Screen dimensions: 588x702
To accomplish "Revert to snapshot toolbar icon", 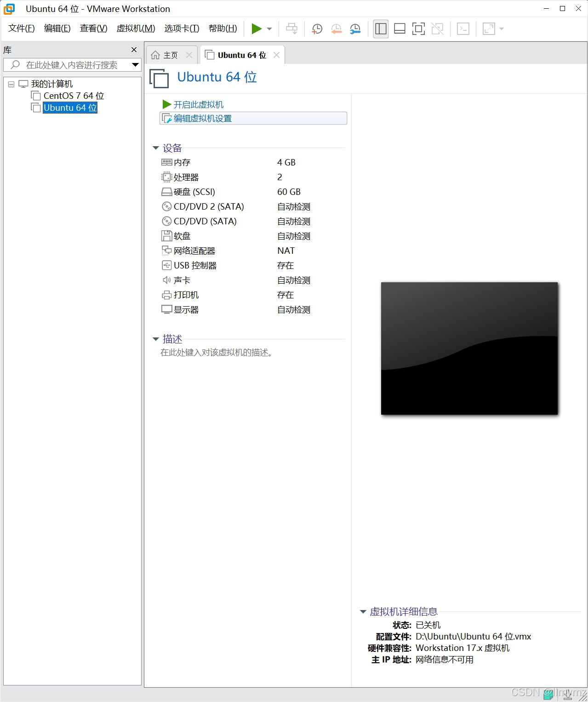I will (x=336, y=29).
